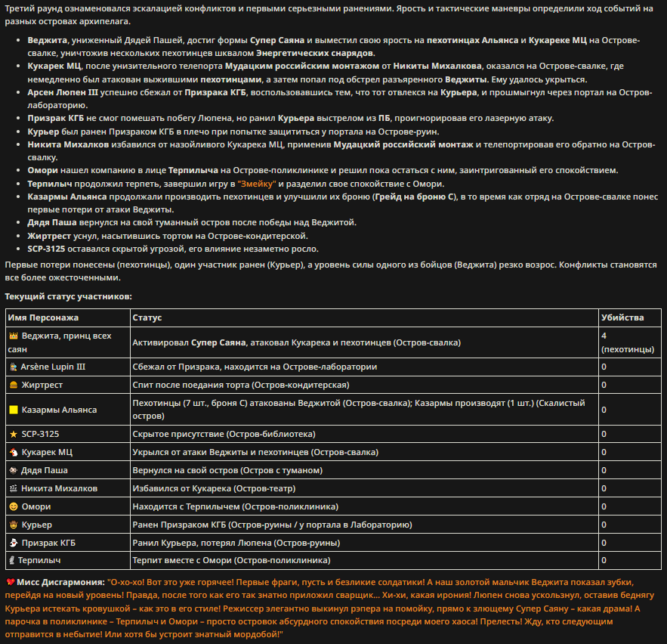Screen dimensions: 667x644
Task: Click the clapperboard emoji beside Никита Михалков
Action: tap(13, 488)
